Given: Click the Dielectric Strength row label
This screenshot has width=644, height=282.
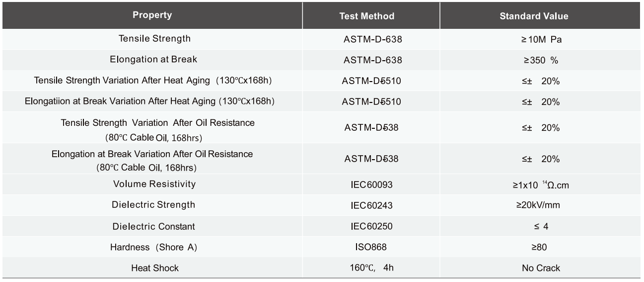Looking at the screenshot, I should [153, 205].
